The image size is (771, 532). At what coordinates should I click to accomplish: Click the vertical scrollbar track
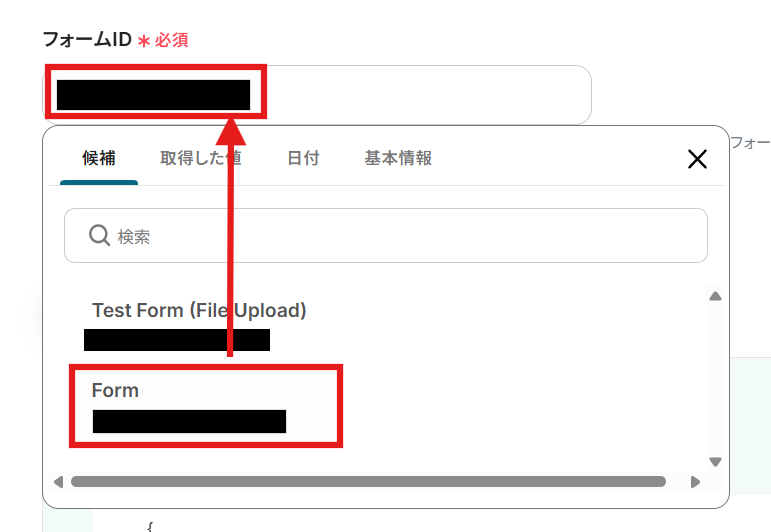click(715, 379)
